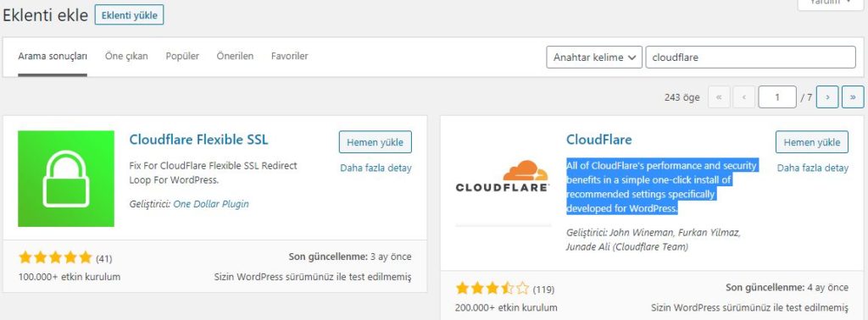This screenshot has width=868, height=320.
Task: Click the green padlock plugin thumbnail
Action: [66, 179]
